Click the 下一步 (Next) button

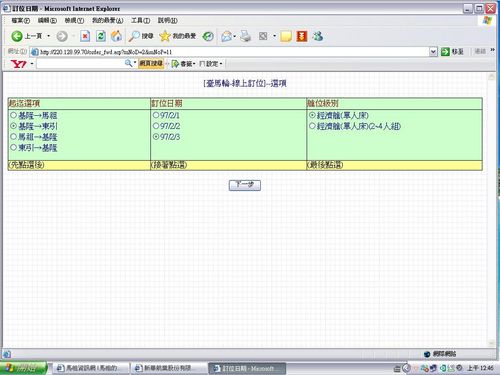click(245, 185)
